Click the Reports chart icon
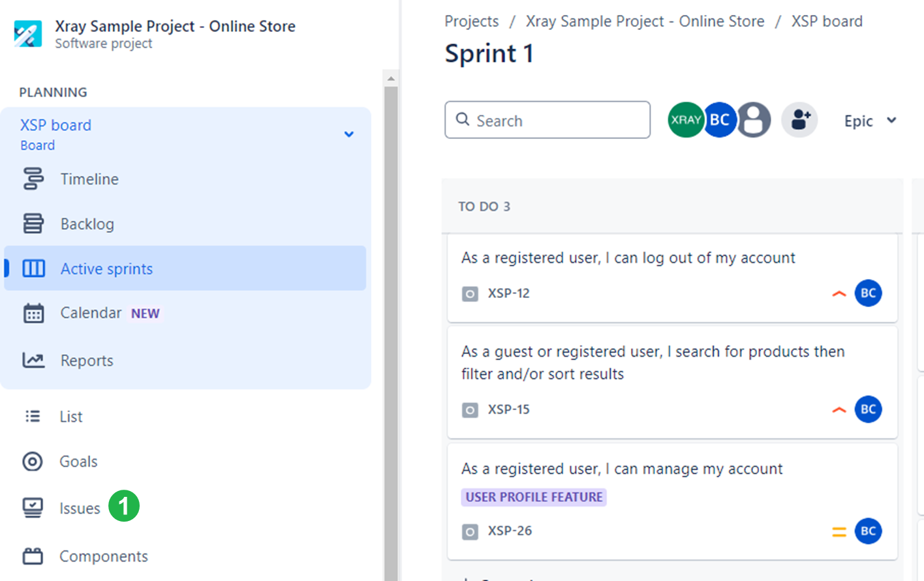Viewport: 924px width, 581px height. click(x=33, y=360)
